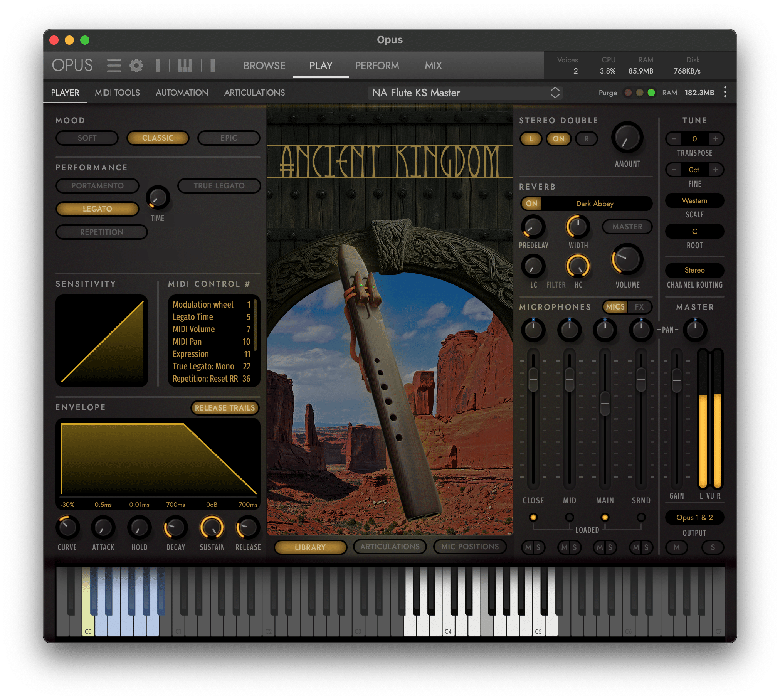
Task: Click the middle Purge indicator dot
Action: click(639, 93)
